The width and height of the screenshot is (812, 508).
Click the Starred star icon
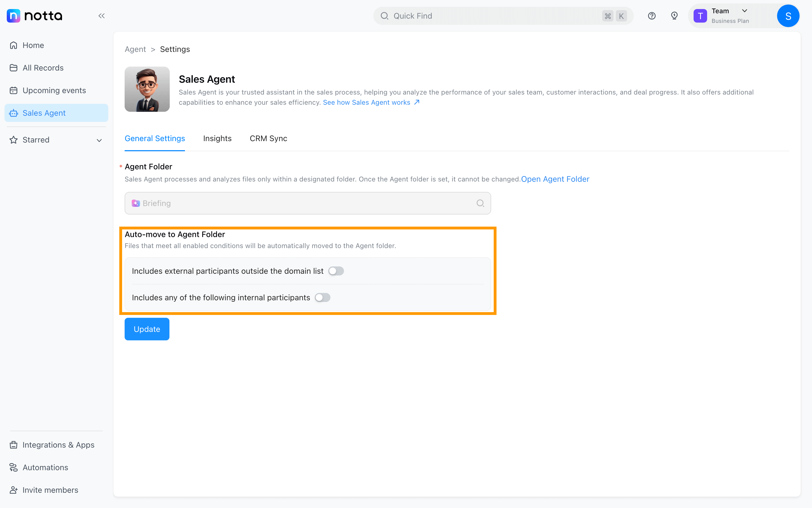tap(14, 140)
